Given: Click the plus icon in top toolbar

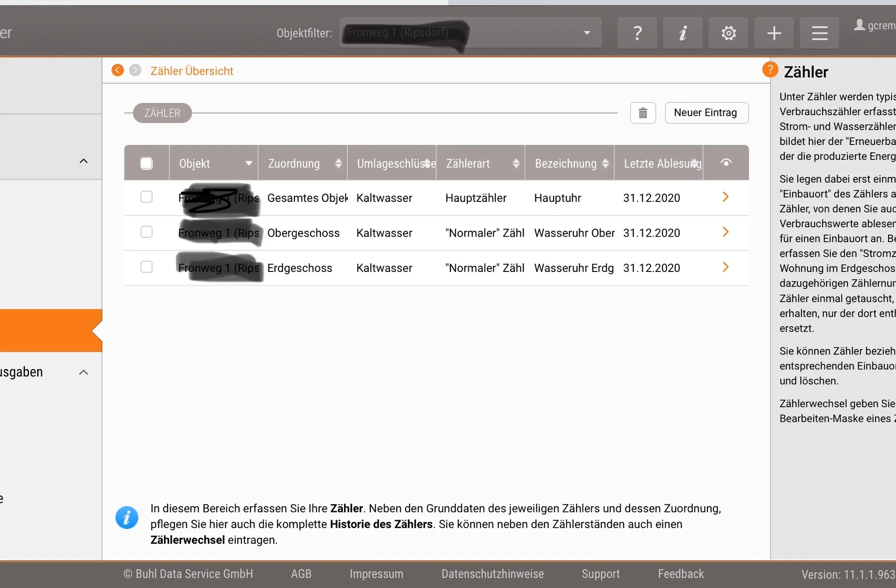Looking at the screenshot, I should pos(774,33).
